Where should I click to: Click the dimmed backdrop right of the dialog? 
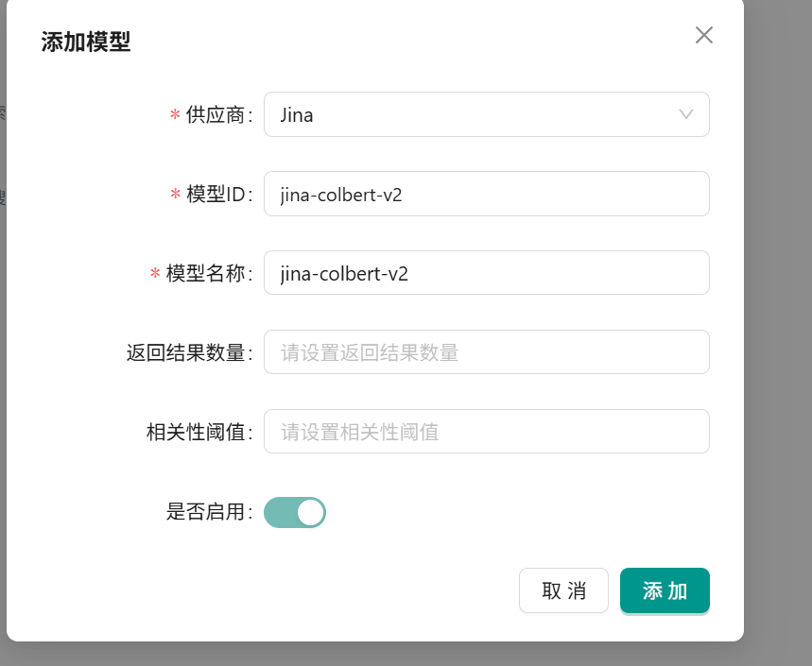tap(777, 331)
